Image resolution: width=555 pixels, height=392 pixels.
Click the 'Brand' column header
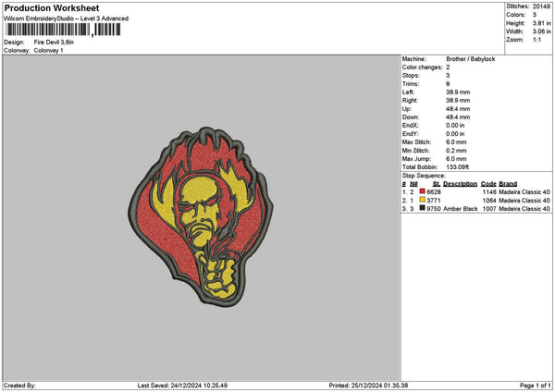click(508, 184)
